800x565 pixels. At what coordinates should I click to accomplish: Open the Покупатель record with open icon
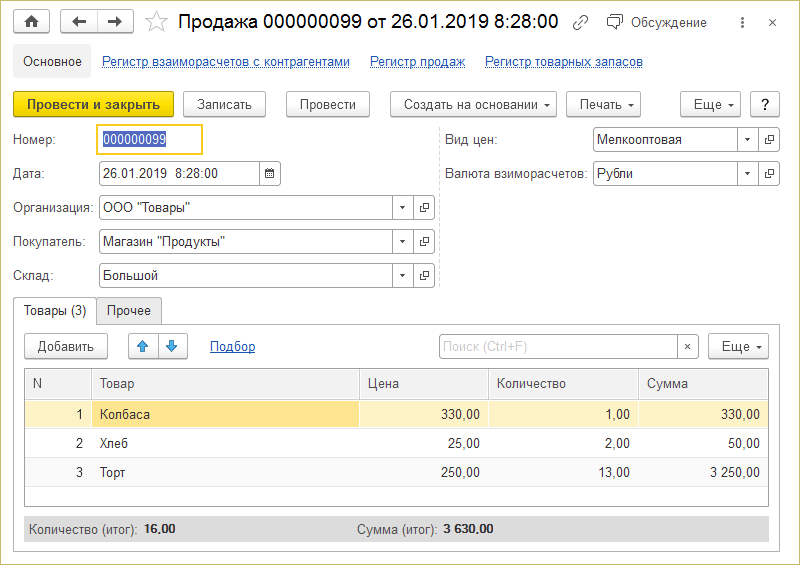click(x=424, y=241)
